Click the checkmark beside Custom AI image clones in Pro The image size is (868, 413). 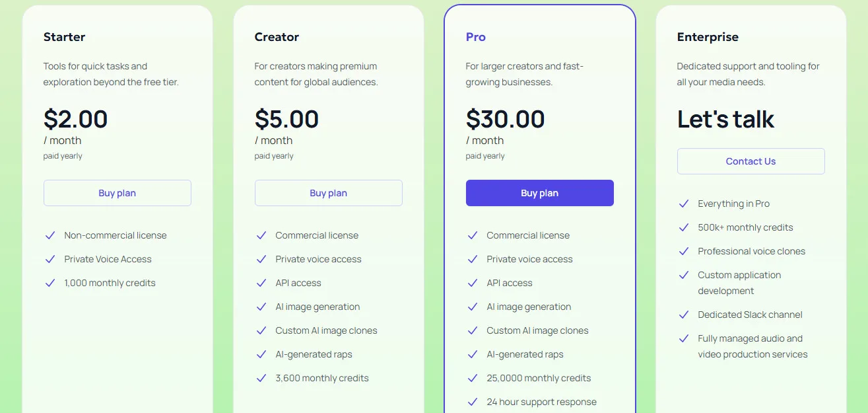pyautogui.click(x=473, y=330)
